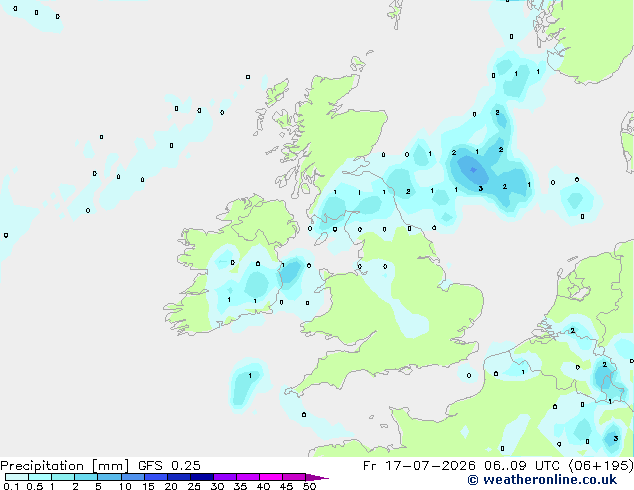The image size is (634, 490).
Task: Select legend swatch between 40 and 45
Action: [271, 477]
